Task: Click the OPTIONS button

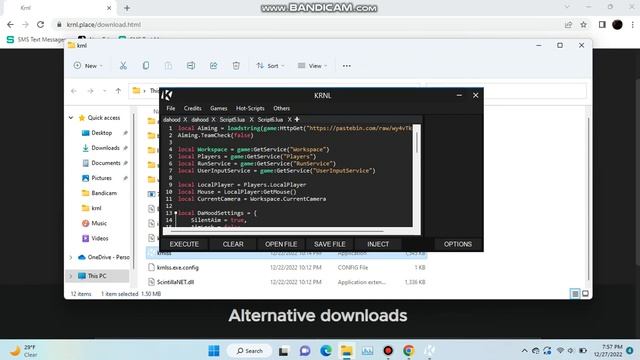Action: pos(458,244)
